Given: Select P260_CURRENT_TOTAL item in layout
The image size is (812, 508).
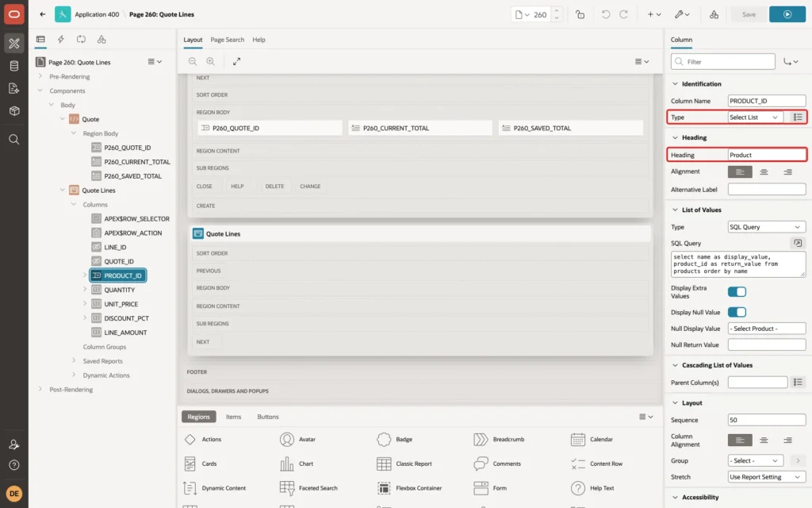Looking at the screenshot, I should tap(420, 128).
